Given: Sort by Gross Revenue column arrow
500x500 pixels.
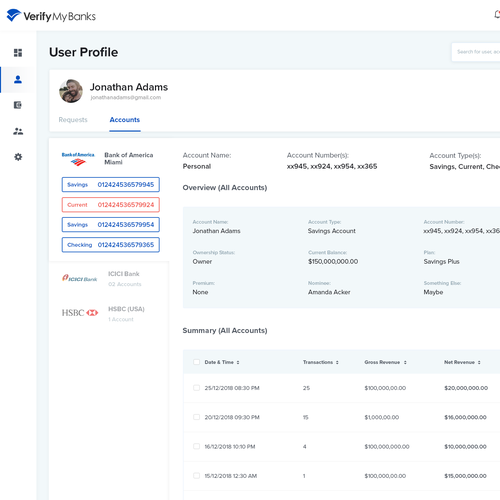Looking at the screenshot, I should [x=405, y=362].
